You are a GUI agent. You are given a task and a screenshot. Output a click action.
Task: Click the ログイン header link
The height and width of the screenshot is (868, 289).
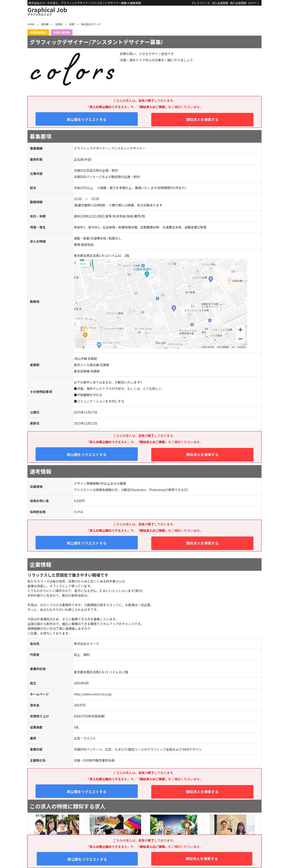pos(254,3)
